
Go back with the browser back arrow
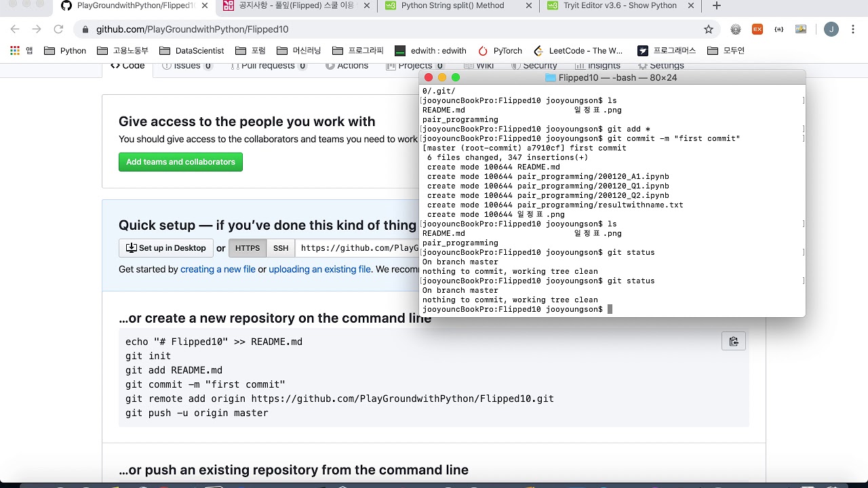point(15,29)
